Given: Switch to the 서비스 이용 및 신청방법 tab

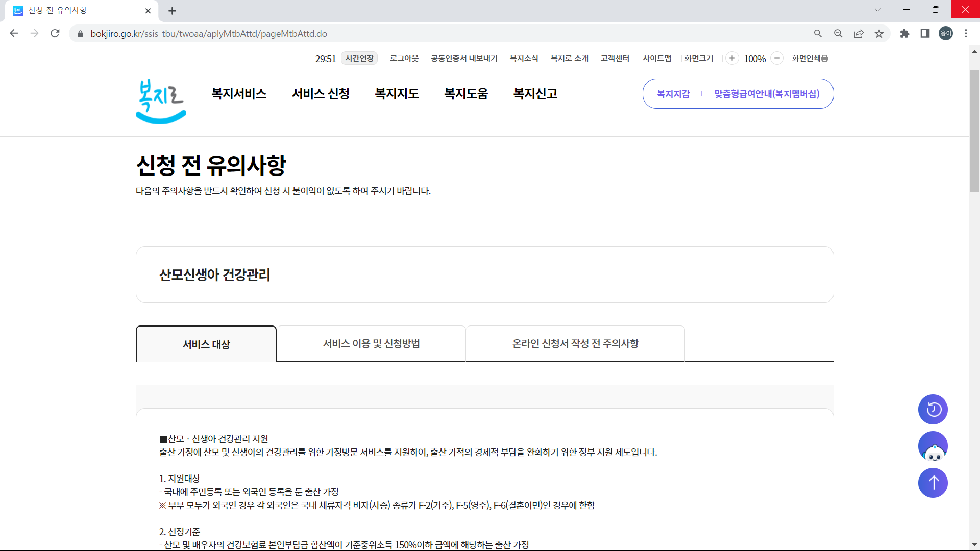Looking at the screenshot, I should click(x=372, y=343).
